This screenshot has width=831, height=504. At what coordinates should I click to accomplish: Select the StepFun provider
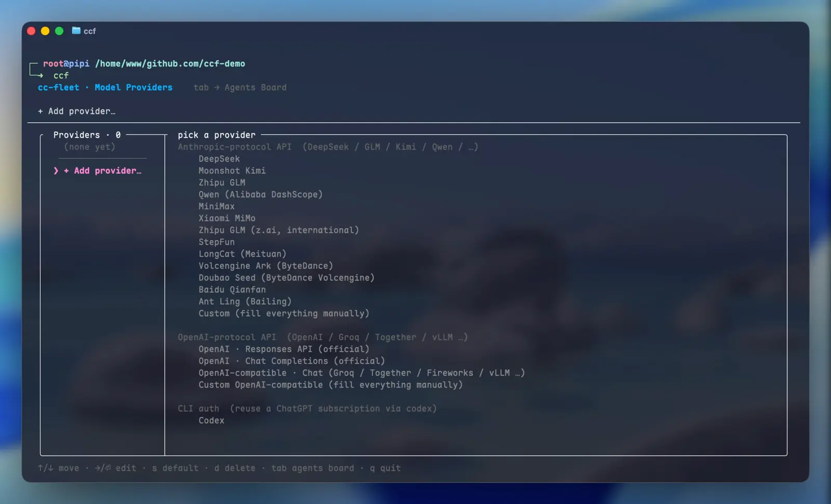217,242
